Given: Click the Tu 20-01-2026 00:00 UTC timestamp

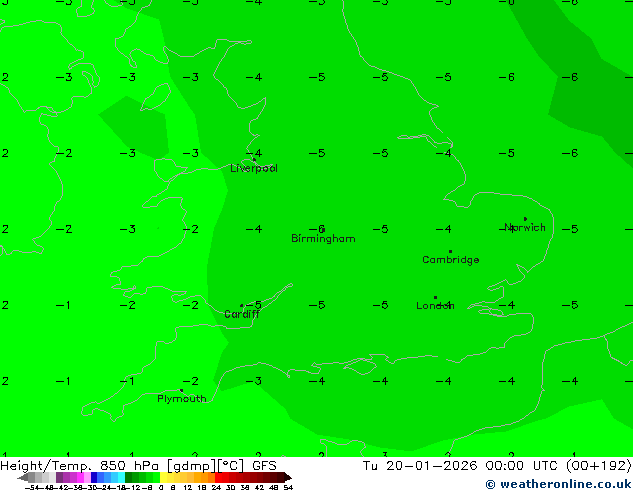Looking at the screenshot, I should coord(462,466).
